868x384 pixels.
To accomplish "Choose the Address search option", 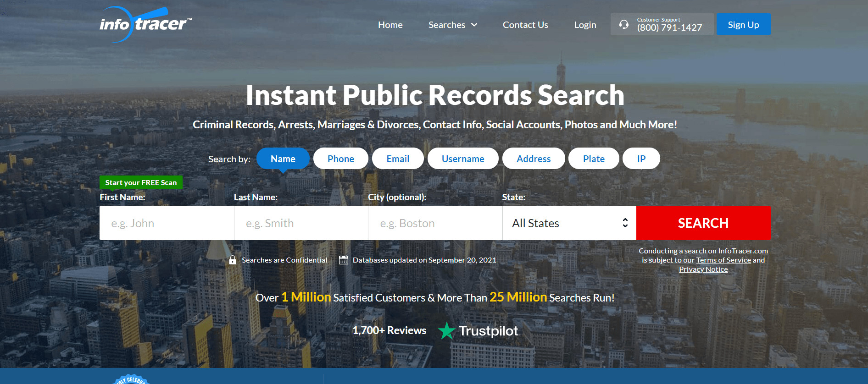I will click(534, 159).
